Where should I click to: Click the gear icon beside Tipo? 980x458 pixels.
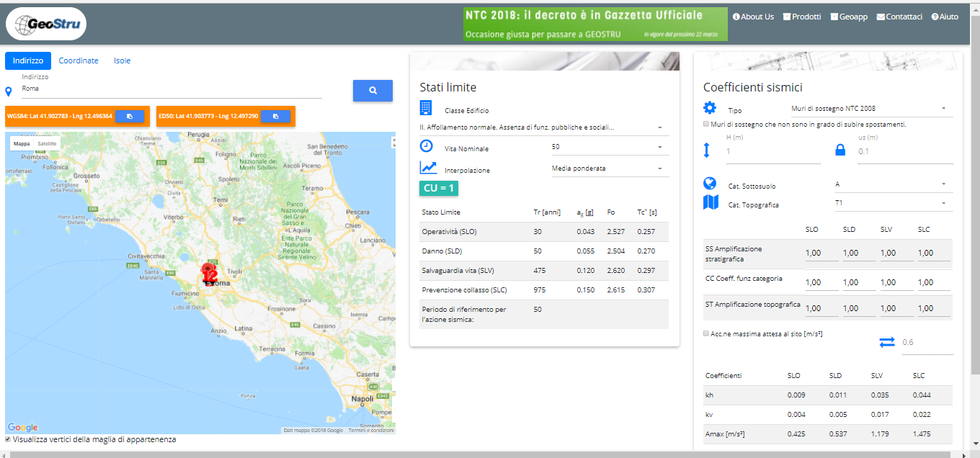pos(710,108)
